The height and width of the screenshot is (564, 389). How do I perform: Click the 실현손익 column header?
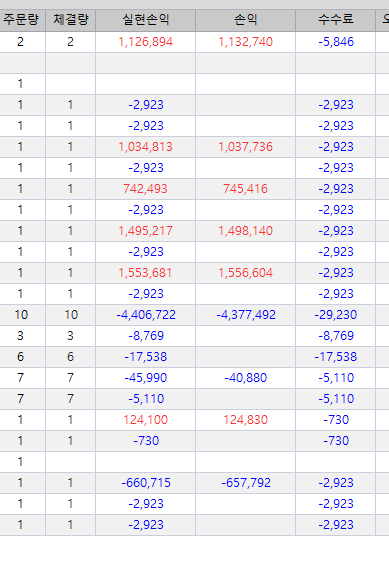(145, 20)
